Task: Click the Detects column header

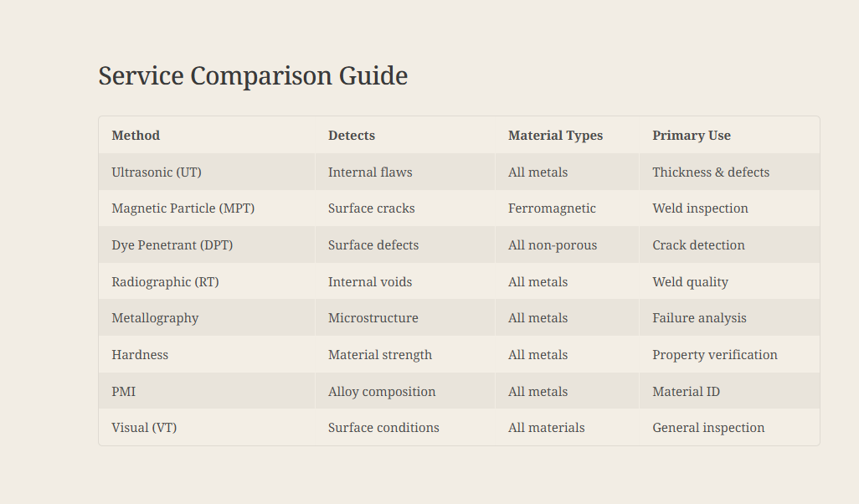Action: point(352,136)
